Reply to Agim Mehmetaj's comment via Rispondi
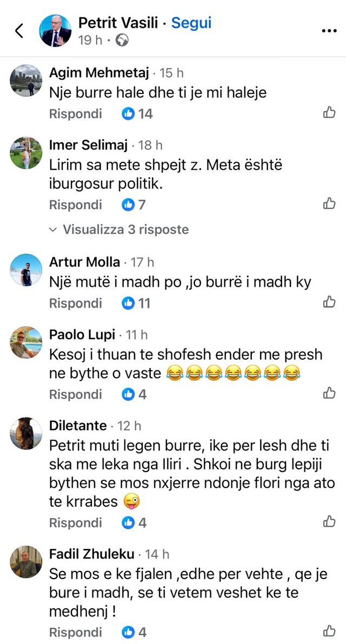This screenshot has width=346, height=644. point(75,114)
